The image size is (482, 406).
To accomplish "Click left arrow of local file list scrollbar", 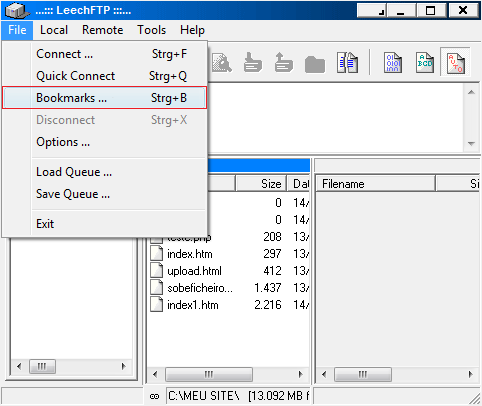I will pos(155,374).
